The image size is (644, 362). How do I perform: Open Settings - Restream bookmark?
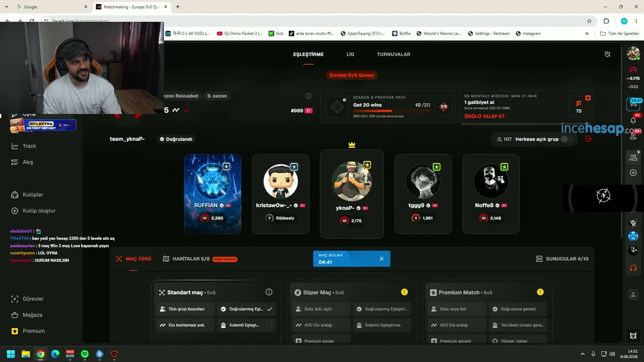tap(488, 34)
